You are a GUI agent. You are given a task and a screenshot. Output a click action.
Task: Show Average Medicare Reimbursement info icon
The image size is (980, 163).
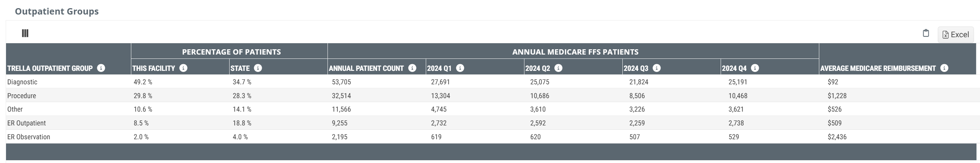(x=944, y=68)
